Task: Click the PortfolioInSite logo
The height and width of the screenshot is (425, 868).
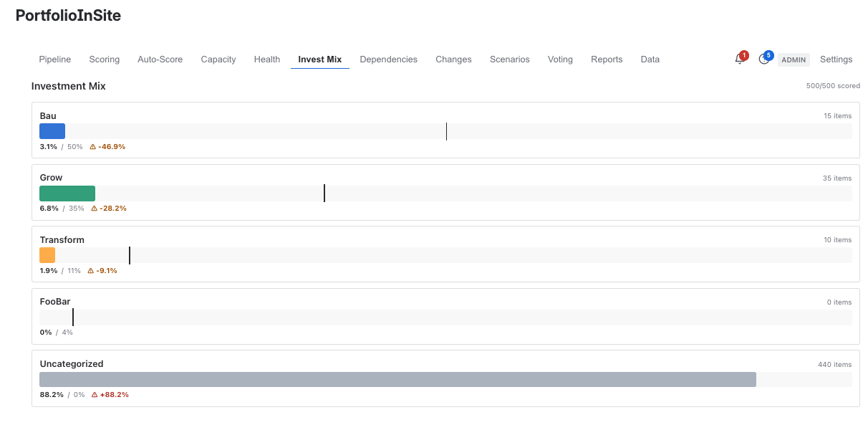Action: [x=68, y=15]
